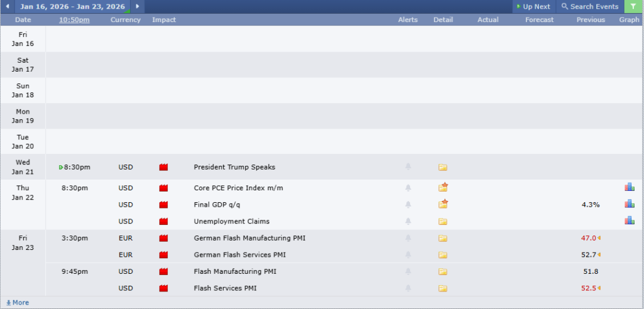Screen dimensions: 644x309
Task: Open graph icon for Core PCE Price Index
Action: 629,187
